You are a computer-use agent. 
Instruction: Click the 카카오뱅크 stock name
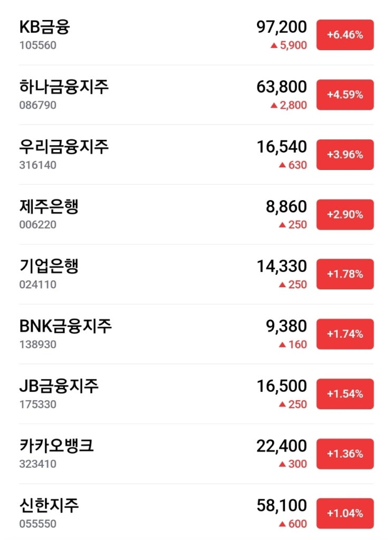pos(56,446)
